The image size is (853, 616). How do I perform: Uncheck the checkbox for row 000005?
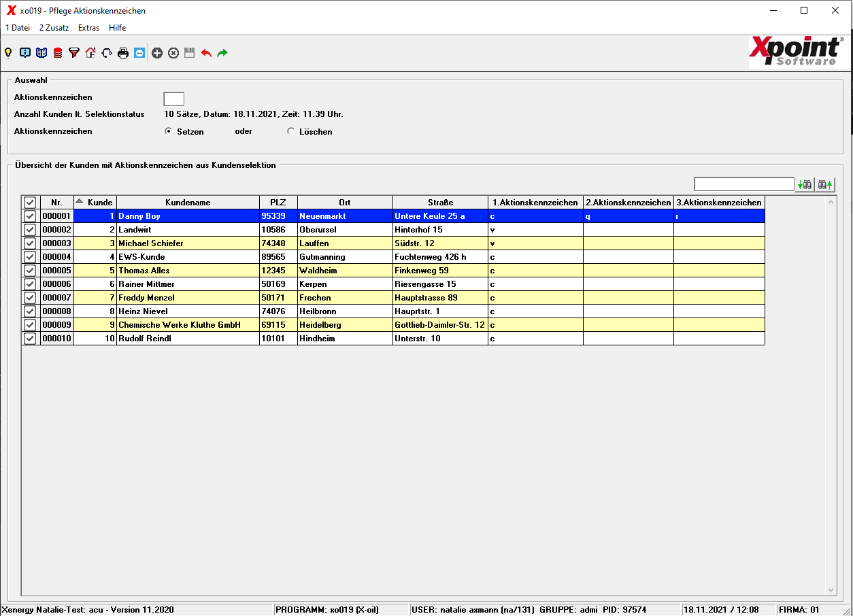[30, 271]
